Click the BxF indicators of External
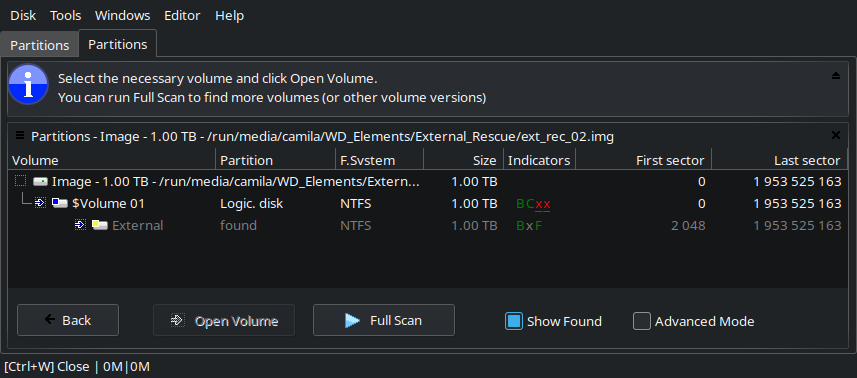The image size is (857, 378). coord(530,226)
